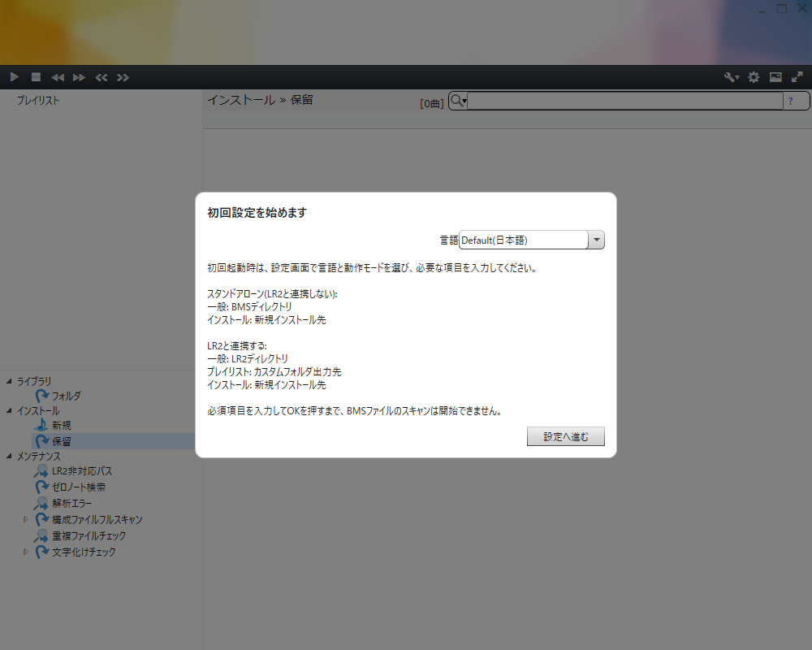Click the インストール section label
This screenshot has width=812, height=650.
38,410
